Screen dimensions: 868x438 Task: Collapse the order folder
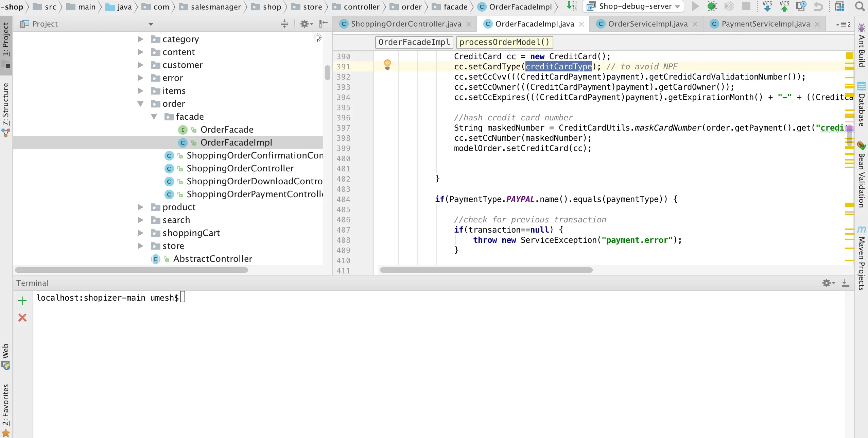point(140,104)
